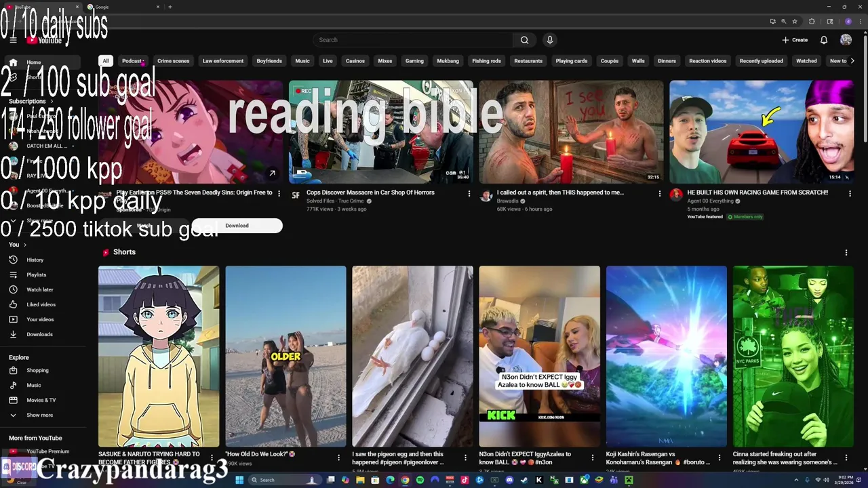This screenshot has height=488, width=868.
Task: Click the Download button on the sponsored ad
Action: [237, 226]
